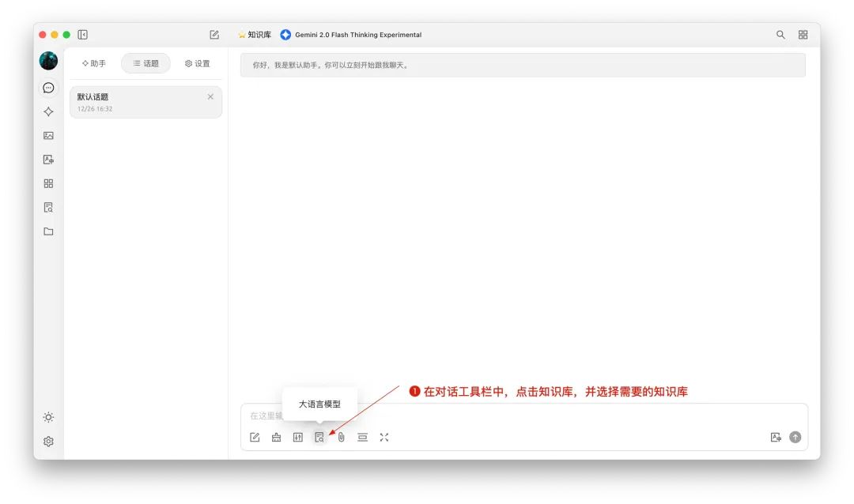Viewport: 854px width, 504px height.
Task: Toggle the left sidebar panel collapse button
Action: click(83, 35)
